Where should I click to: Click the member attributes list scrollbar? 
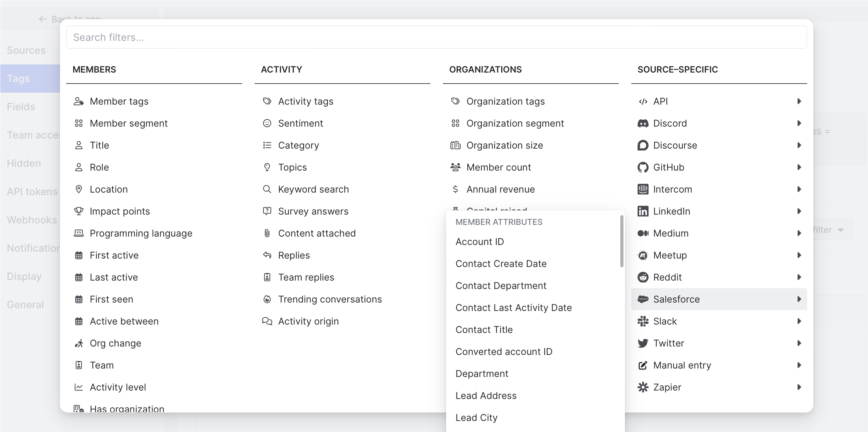click(x=621, y=242)
